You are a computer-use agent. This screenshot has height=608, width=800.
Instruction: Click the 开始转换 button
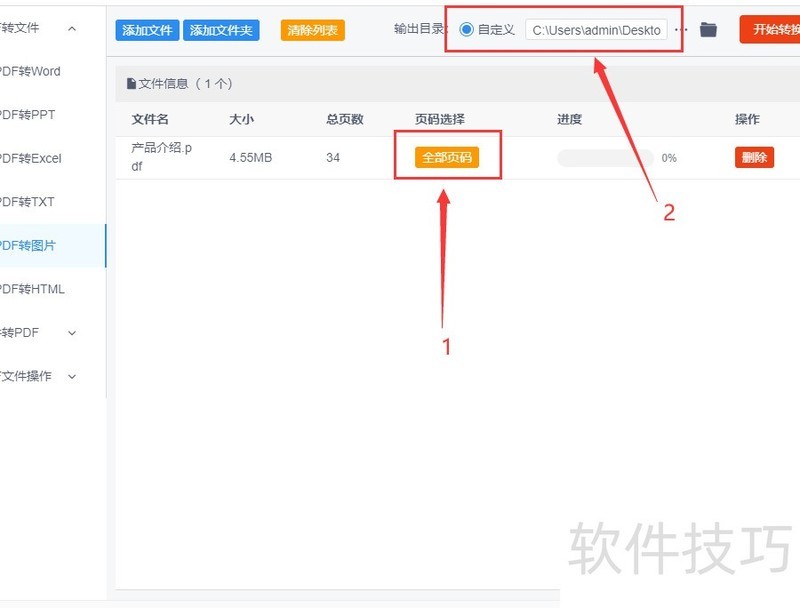770,29
